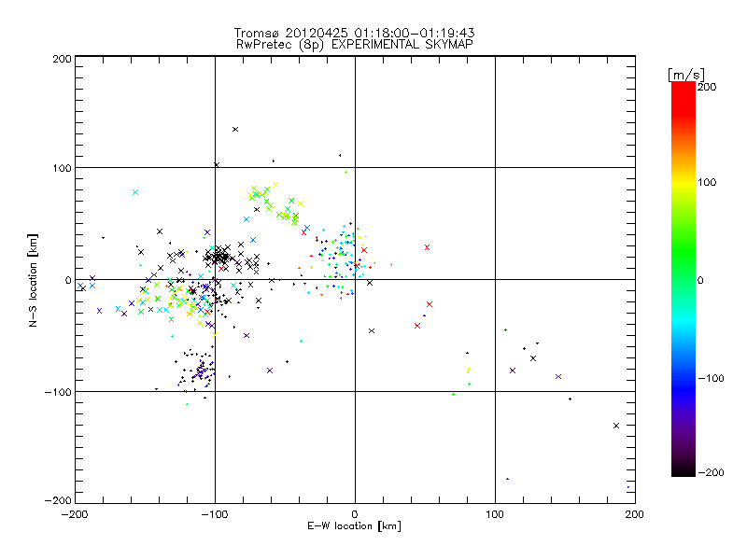The image size is (747, 560).
Task: Click the -200 tick label on N-S axis
Action: pyautogui.click(x=58, y=500)
